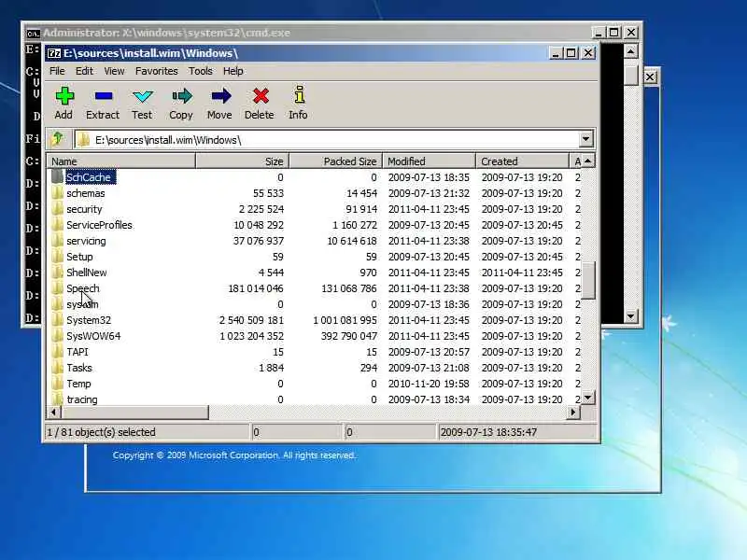Sort by the Name column header
This screenshot has width=747, height=560.
tap(121, 161)
